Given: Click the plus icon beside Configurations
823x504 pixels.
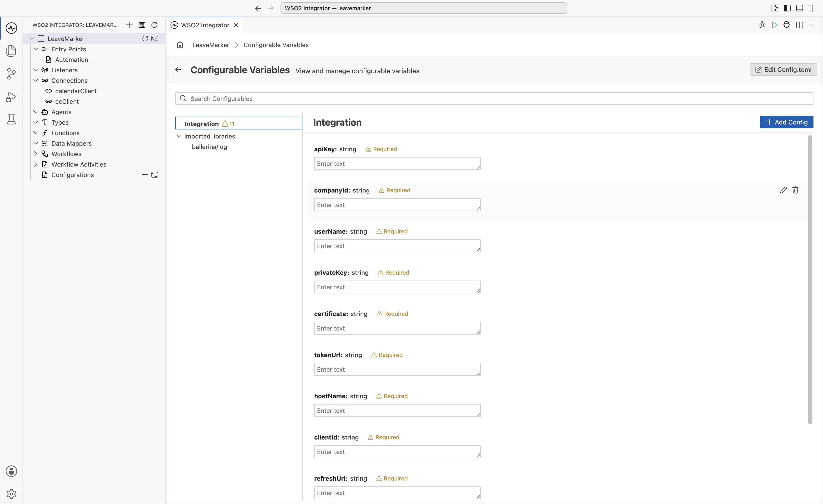Looking at the screenshot, I should point(145,175).
